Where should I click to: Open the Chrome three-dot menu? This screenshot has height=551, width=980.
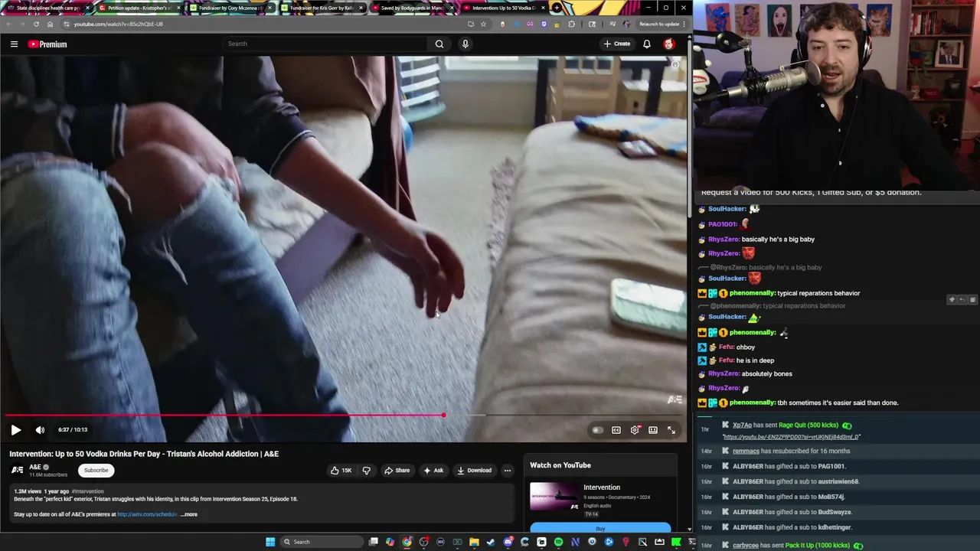[684, 24]
